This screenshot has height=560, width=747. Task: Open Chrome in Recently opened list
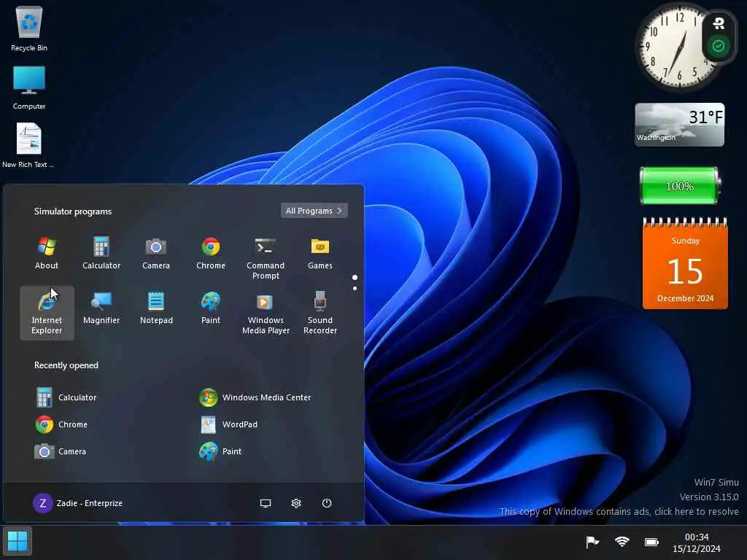pyautogui.click(x=62, y=424)
